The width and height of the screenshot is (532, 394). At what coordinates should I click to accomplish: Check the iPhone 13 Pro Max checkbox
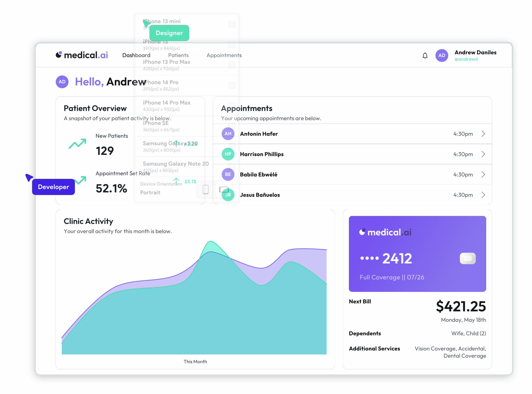click(x=232, y=65)
